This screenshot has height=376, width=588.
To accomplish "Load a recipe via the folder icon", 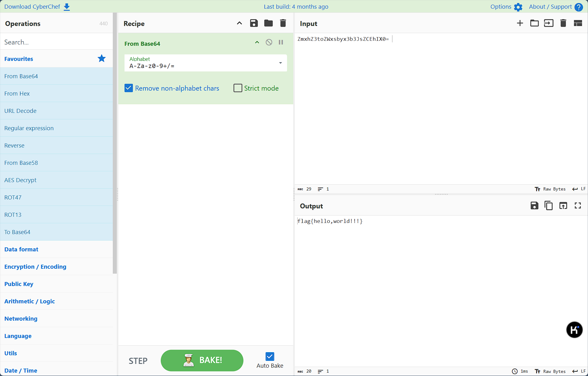I will [x=269, y=23].
